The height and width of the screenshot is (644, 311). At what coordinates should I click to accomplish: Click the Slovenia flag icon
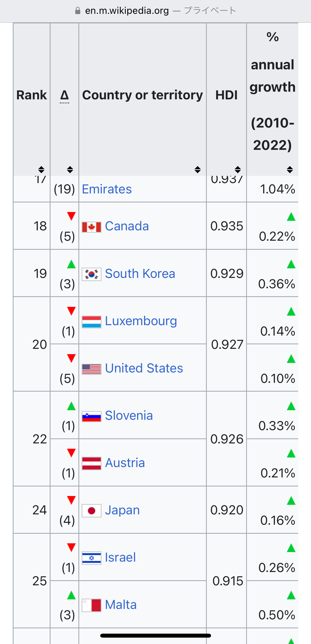click(x=91, y=416)
